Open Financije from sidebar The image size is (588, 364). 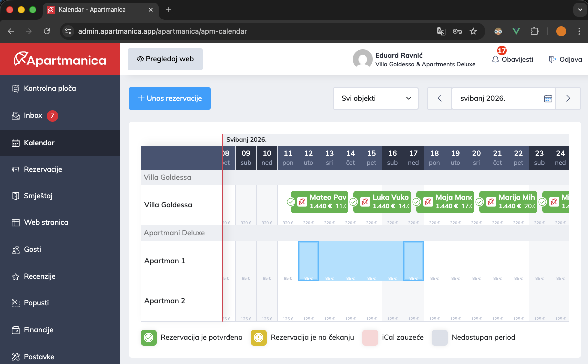pos(60,330)
